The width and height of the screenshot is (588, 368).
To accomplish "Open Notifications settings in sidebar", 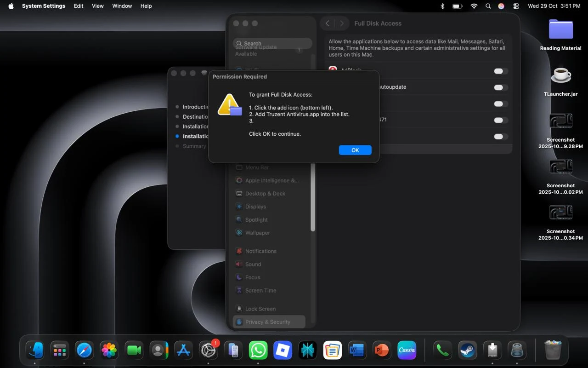I will [x=260, y=251].
